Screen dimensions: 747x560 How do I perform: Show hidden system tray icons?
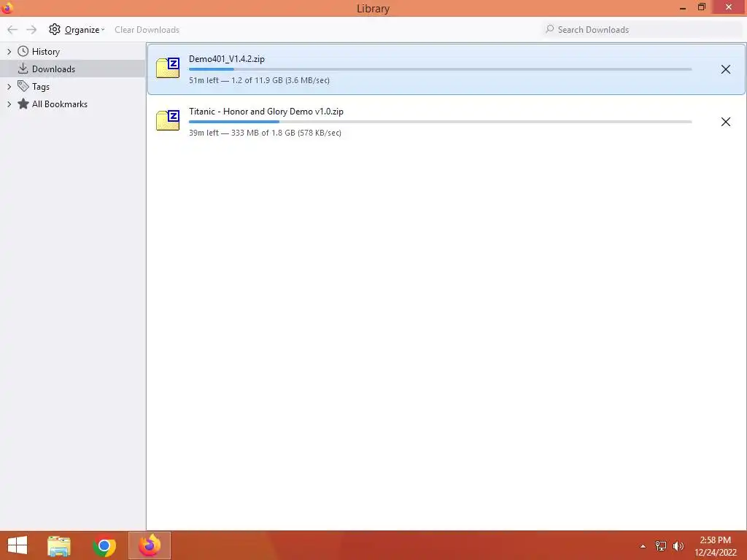coord(643,546)
